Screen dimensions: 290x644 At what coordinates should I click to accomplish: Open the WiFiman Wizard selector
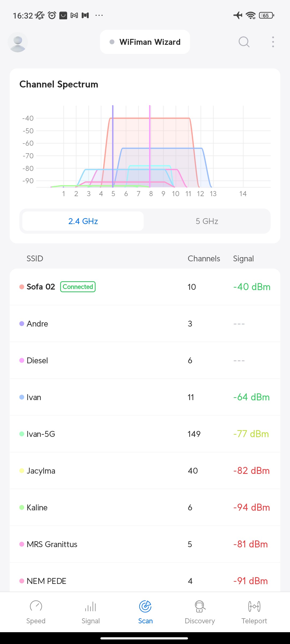pos(145,42)
